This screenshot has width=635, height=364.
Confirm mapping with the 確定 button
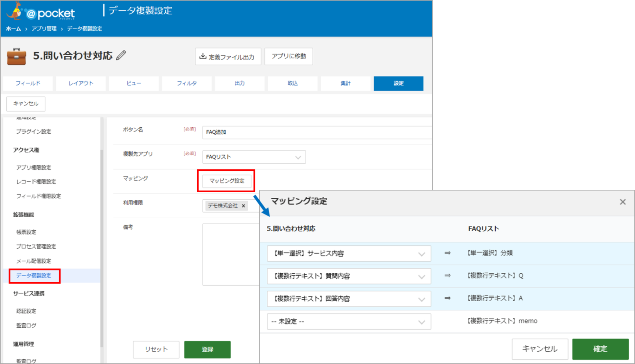(601, 349)
